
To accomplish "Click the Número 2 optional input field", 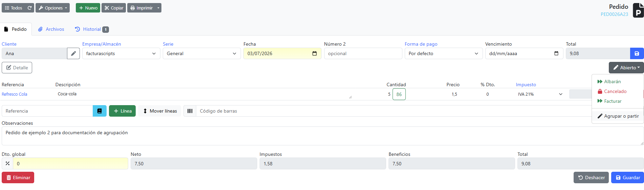I will click(x=363, y=53).
